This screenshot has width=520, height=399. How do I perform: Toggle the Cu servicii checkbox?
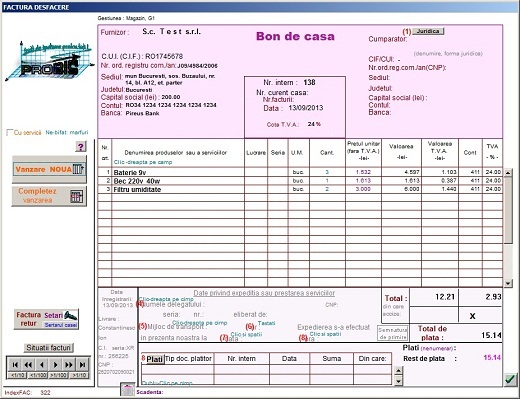10,133
